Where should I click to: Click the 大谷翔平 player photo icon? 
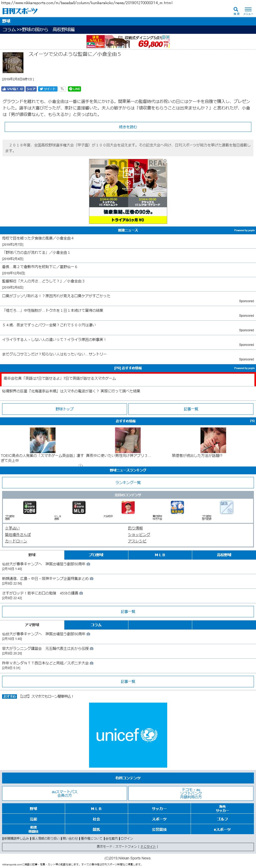click(x=128, y=507)
